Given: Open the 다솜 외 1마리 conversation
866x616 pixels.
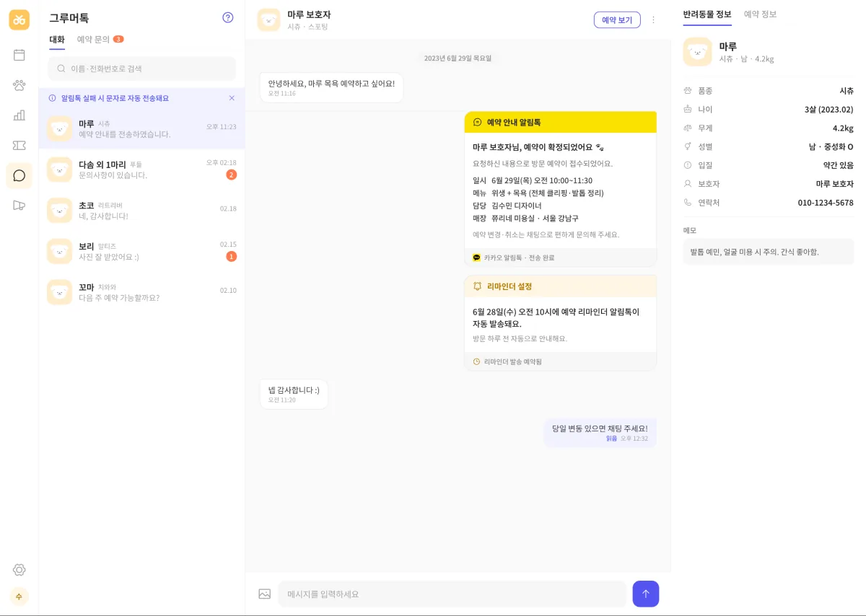Looking at the screenshot, I should (x=141, y=170).
